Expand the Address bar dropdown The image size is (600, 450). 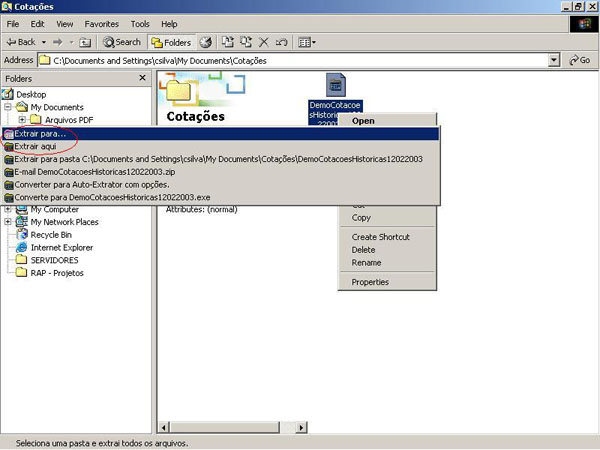tap(554, 60)
